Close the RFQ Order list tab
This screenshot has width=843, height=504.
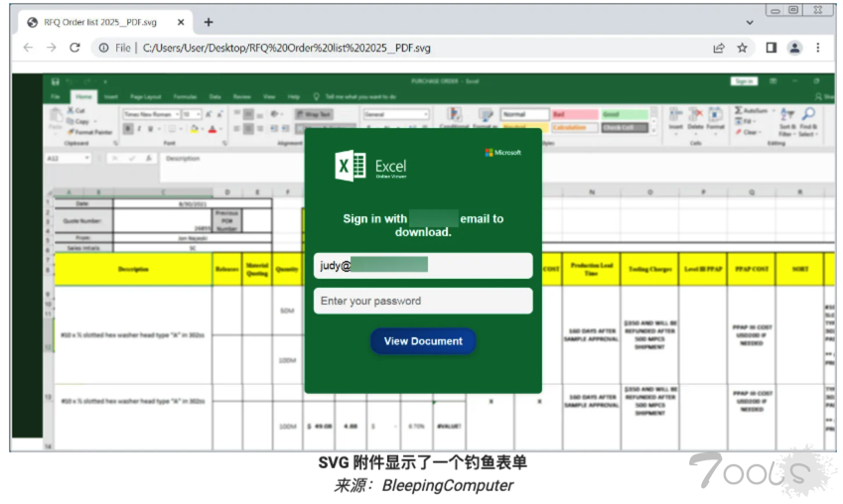[x=181, y=22]
